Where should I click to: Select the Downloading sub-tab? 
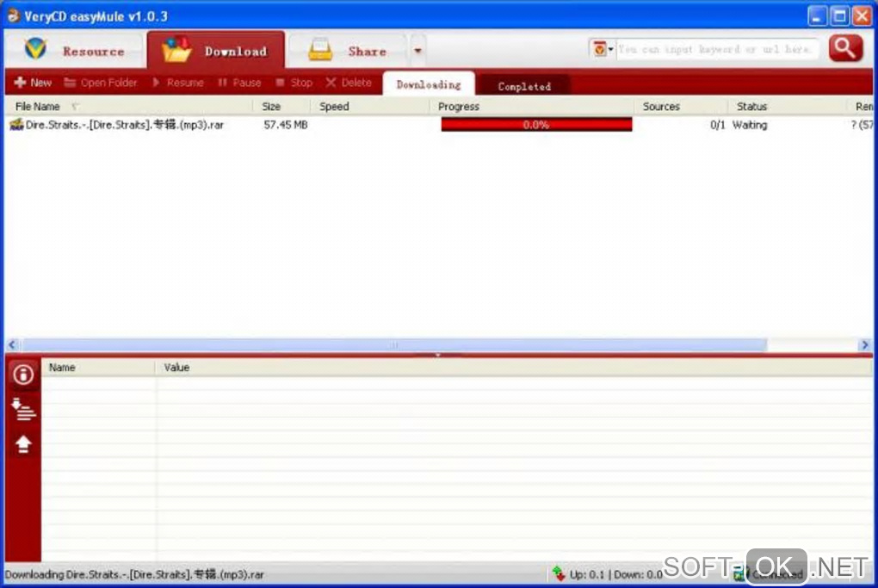tap(429, 84)
